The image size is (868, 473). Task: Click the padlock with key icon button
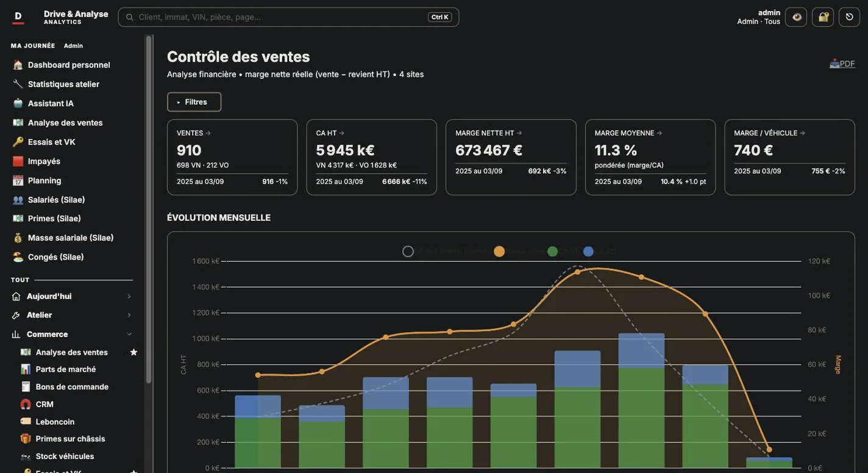(823, 17)
